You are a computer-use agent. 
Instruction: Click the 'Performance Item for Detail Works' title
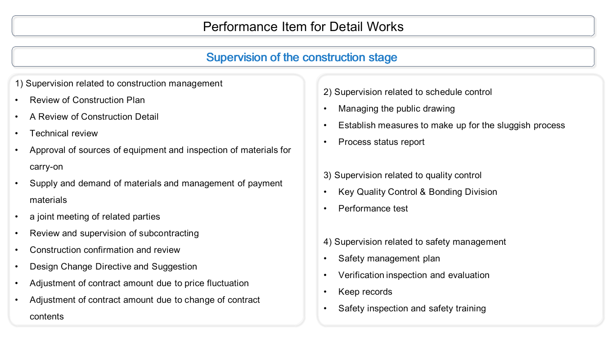pyautogui.click(x=303, y=27)
